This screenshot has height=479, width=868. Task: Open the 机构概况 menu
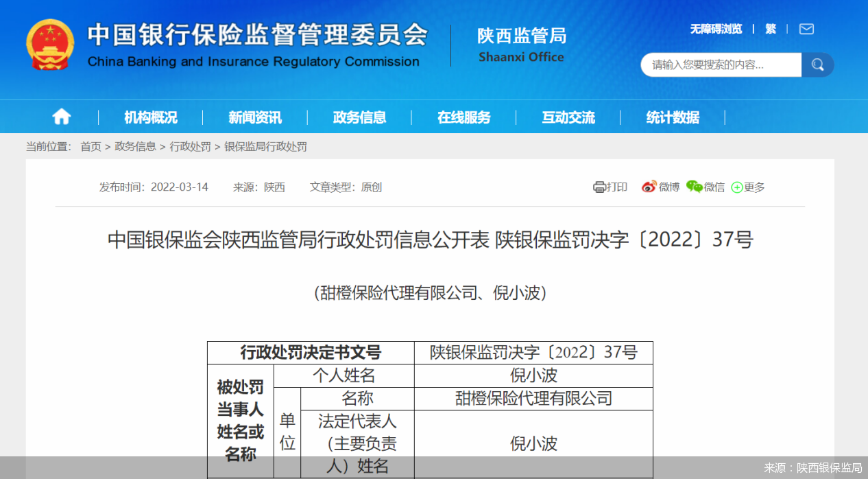click(151, 117)
